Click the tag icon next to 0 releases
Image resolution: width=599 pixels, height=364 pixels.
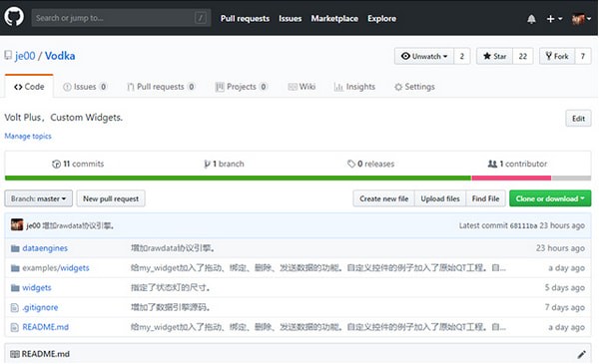[351, 165]
